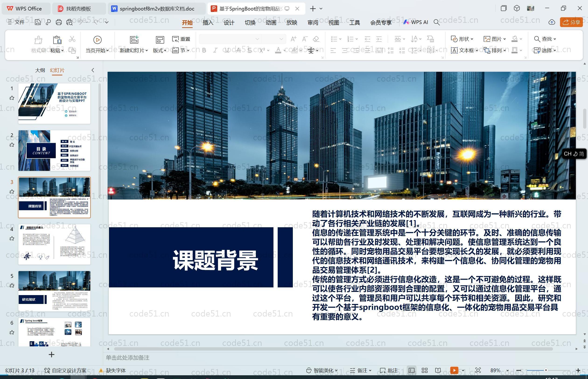Click the increase indent icon
The width and height of the screenshot is (588, 379).
(x=379, y=39)
